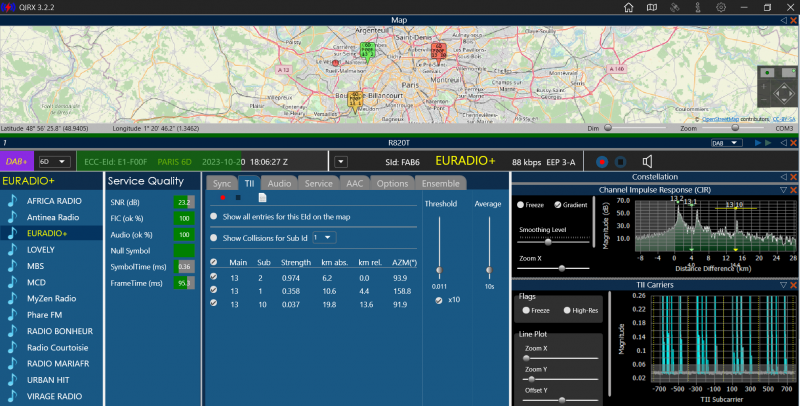Uncheck TII row with Sub 2
Viewport: 800px width, 406px height.
[x=214, y=276]
